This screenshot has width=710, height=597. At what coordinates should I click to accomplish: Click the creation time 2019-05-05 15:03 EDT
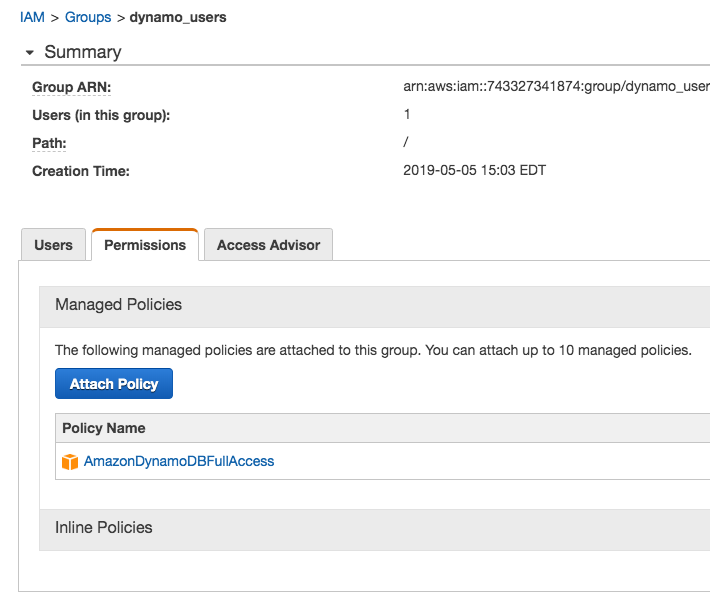click(x=475, y=170)
